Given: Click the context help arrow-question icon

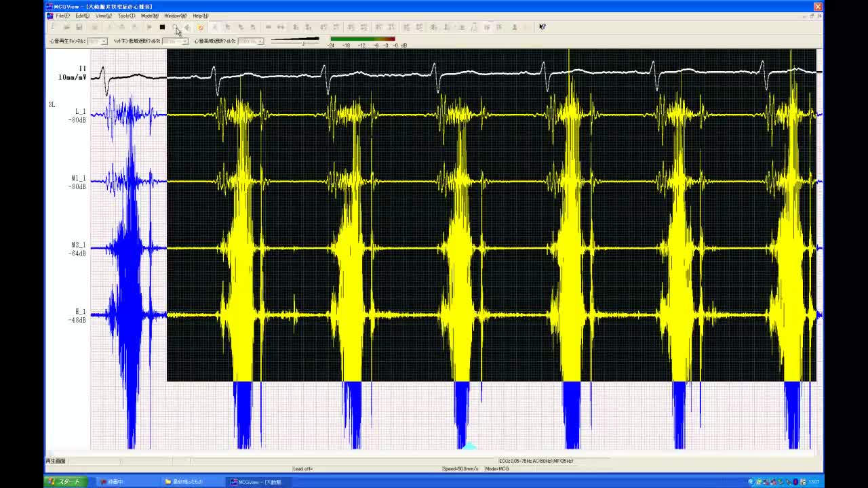Looking at the screenshot, I should (542, 27).
